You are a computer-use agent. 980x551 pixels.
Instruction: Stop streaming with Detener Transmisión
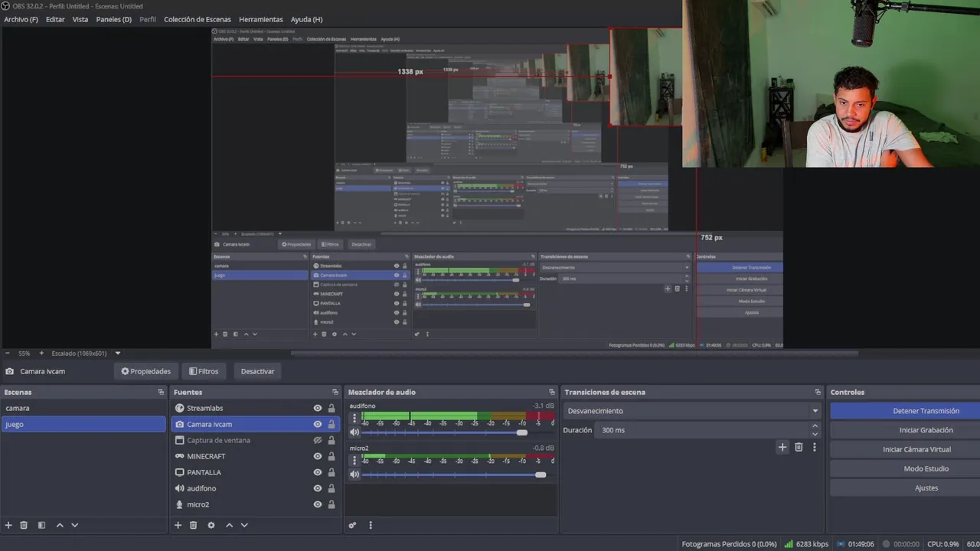click(x=905, y=411)
